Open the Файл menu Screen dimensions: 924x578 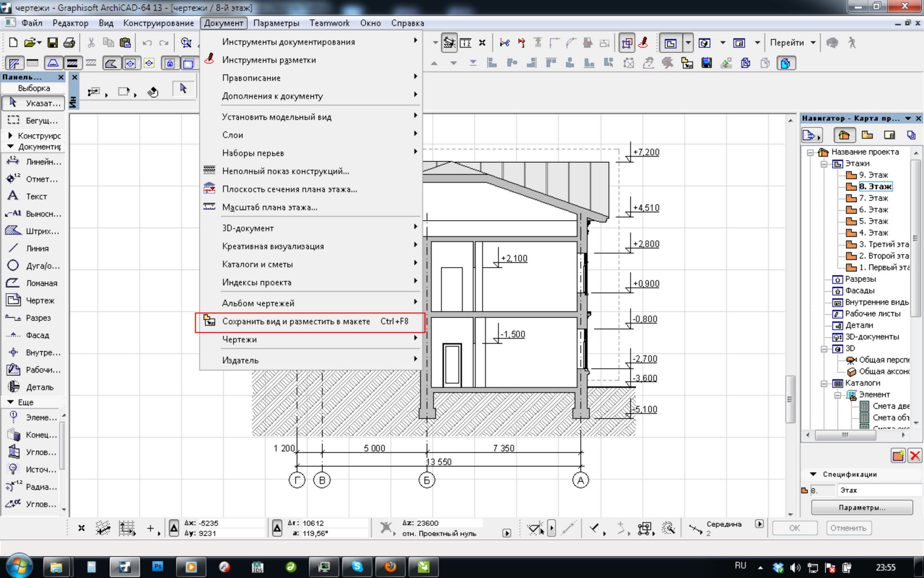[32, 23]
